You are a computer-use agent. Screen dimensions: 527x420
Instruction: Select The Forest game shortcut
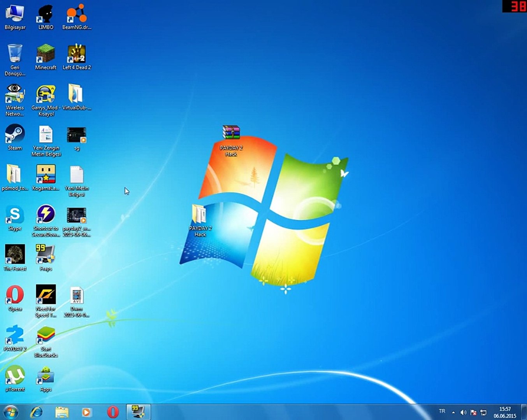[15, 258]
